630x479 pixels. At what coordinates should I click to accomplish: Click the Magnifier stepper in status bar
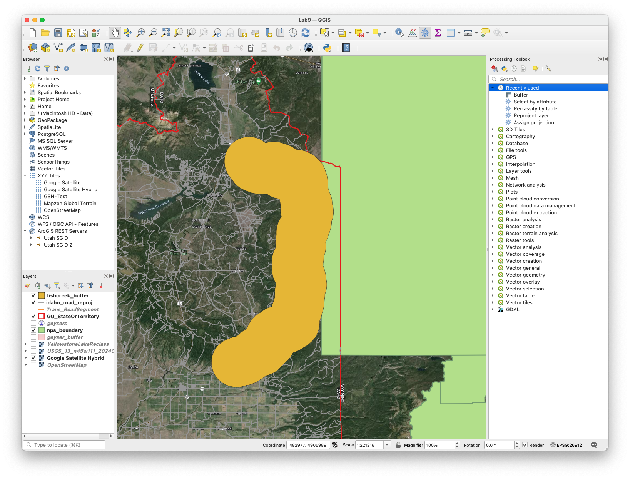click(457, 445)
